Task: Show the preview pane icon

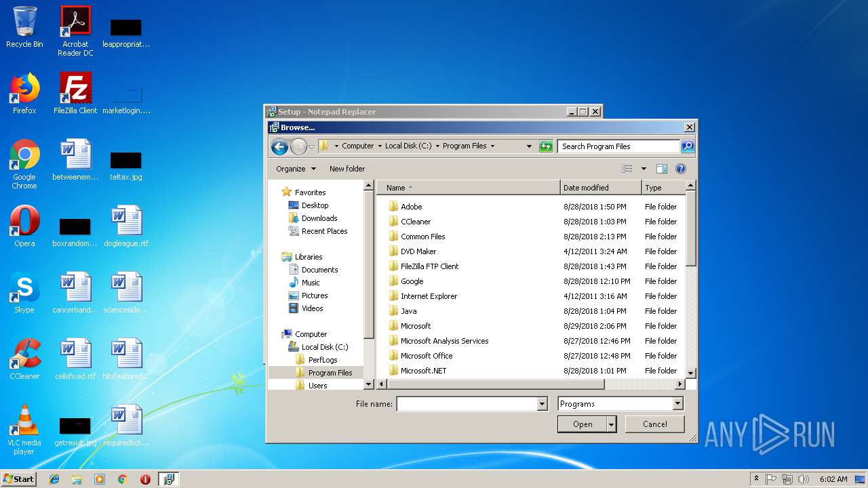Action: point(662,169)
